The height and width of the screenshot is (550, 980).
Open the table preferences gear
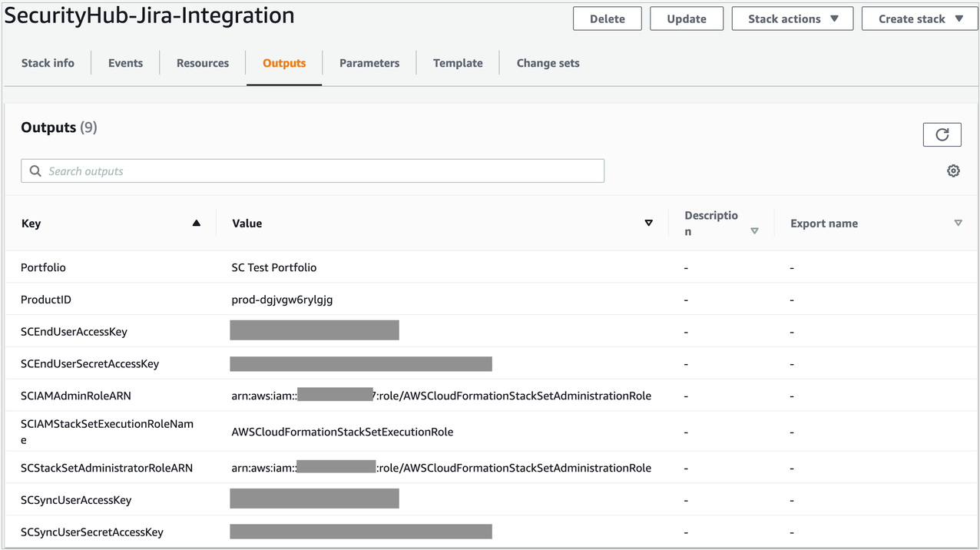pyautogui.click(x=953, y=171)
